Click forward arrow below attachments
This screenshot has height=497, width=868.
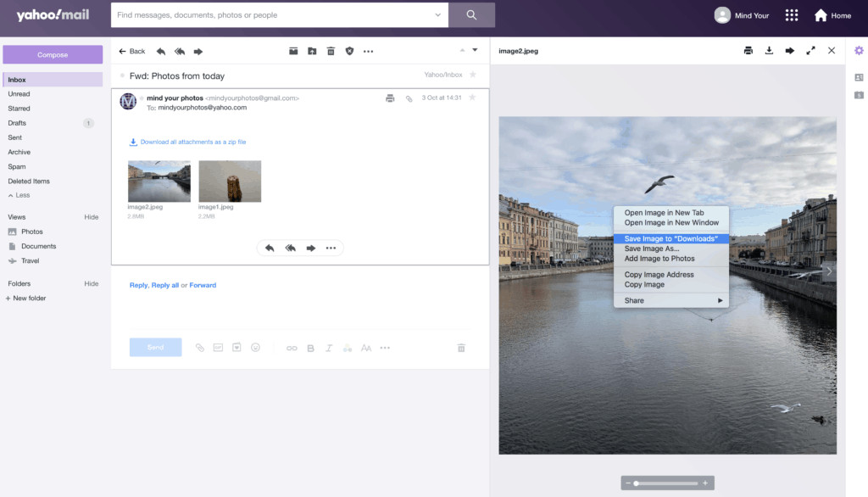pos(311,248)
